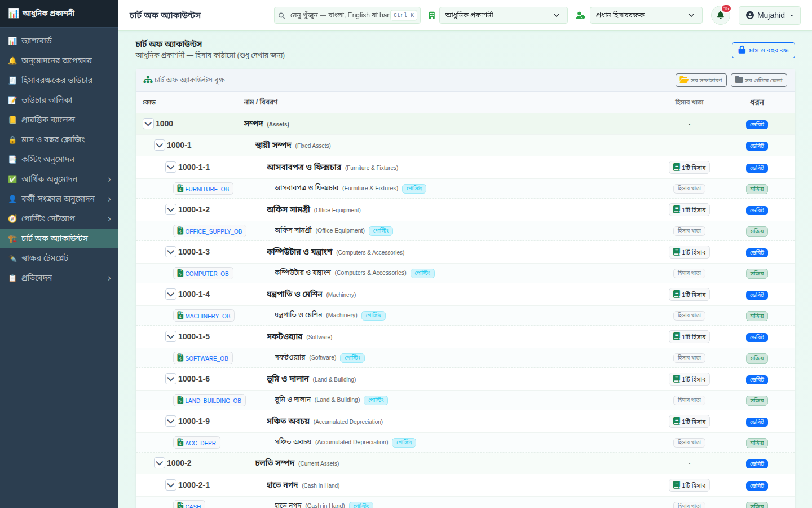Expand the আর্থিক অনুমোদন sidebar submenu
This screenshot has height=508, width=812.
[x=59, y=179]
